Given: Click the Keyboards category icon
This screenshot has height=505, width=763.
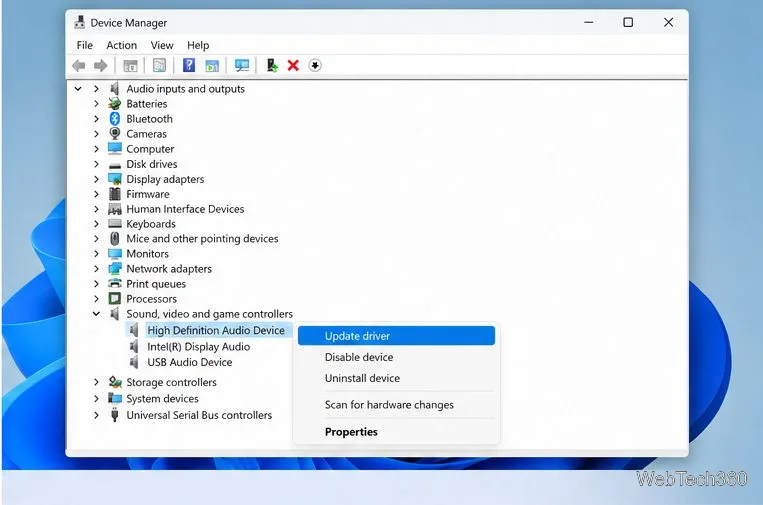Looking at the screenshot, I should (115, 224).
